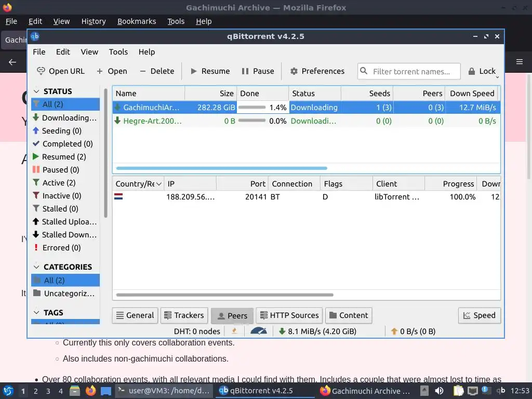
Task: Switch to General tab
Action: pyautogui.click(x=135, y=315)
